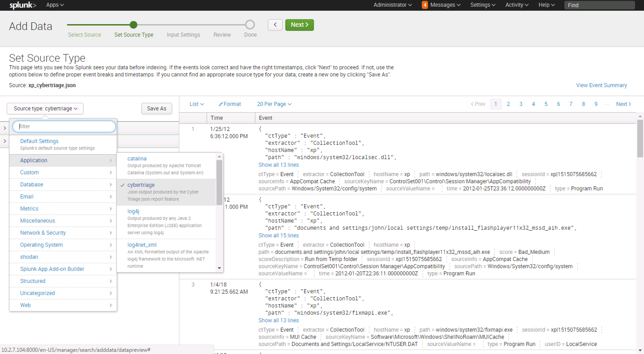Viewport: 644px width, 354px height.
Task: Open the Activity menu
Action: click(517, 5)
